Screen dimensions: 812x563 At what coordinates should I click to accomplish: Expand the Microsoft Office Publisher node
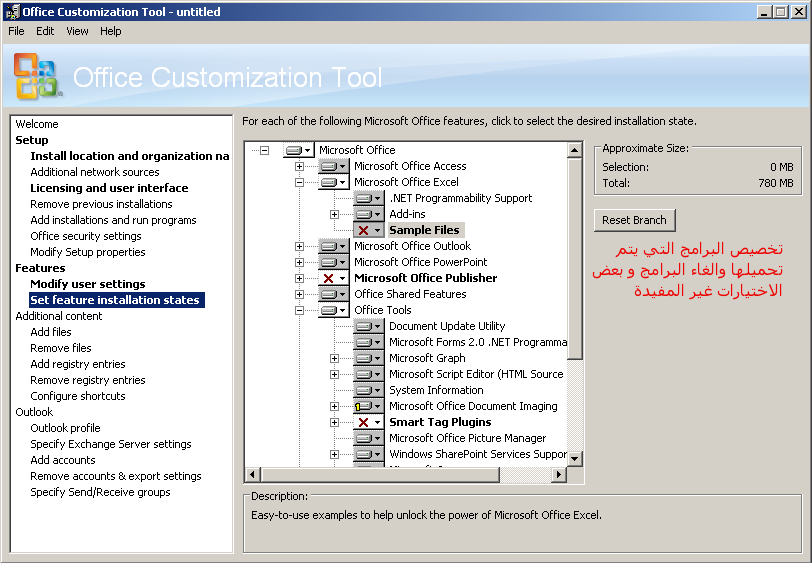(x=299, y=279)
